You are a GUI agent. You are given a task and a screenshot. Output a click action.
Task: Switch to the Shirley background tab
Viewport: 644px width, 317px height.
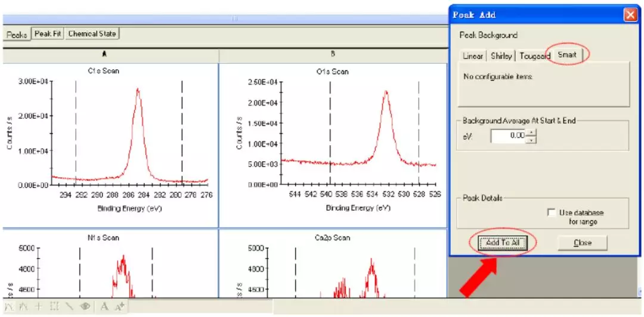[x=501, y=56]
